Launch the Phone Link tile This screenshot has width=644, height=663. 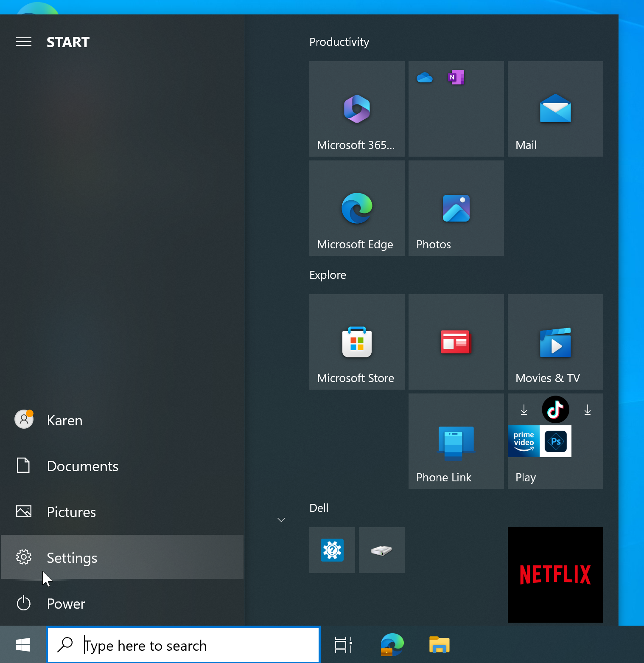pyautogui.click(x=456, y=441)
